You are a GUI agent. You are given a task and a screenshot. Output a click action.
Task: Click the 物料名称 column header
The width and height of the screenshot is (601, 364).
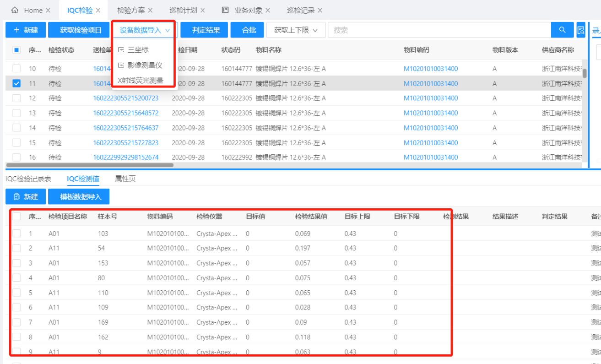[269, 50]
